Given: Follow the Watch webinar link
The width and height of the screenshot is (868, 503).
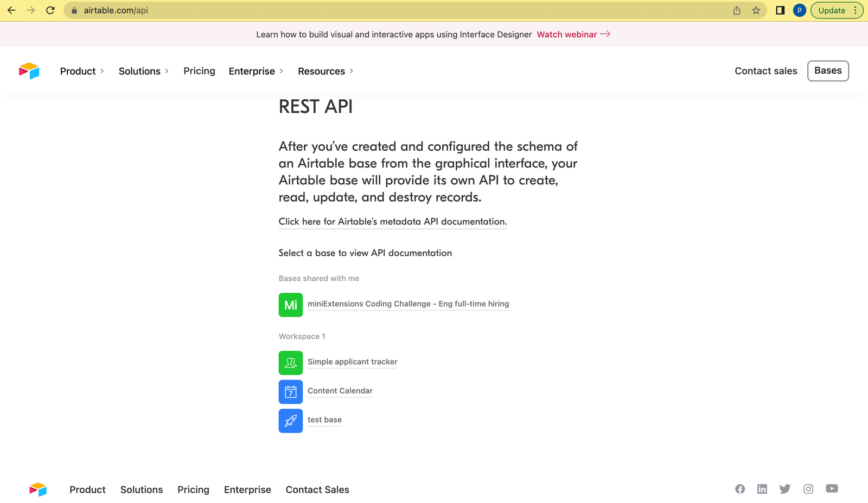Looking at the screenshot, I should coord(573,34).
